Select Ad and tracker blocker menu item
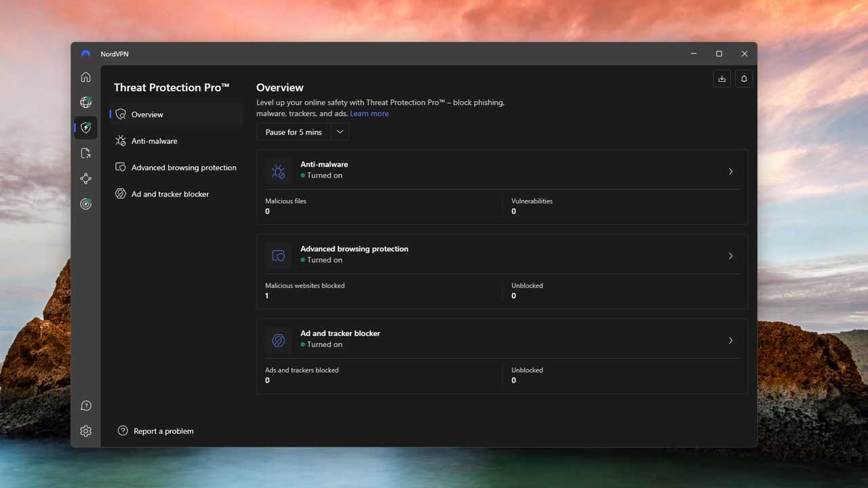The image size is (868, 488). click(x=176, y=194)
